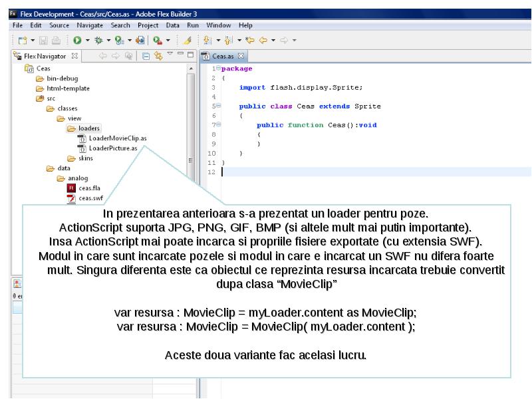Open the Previous Annotation dropdown arrow
The image size is (532, 399).
(239, 41)
